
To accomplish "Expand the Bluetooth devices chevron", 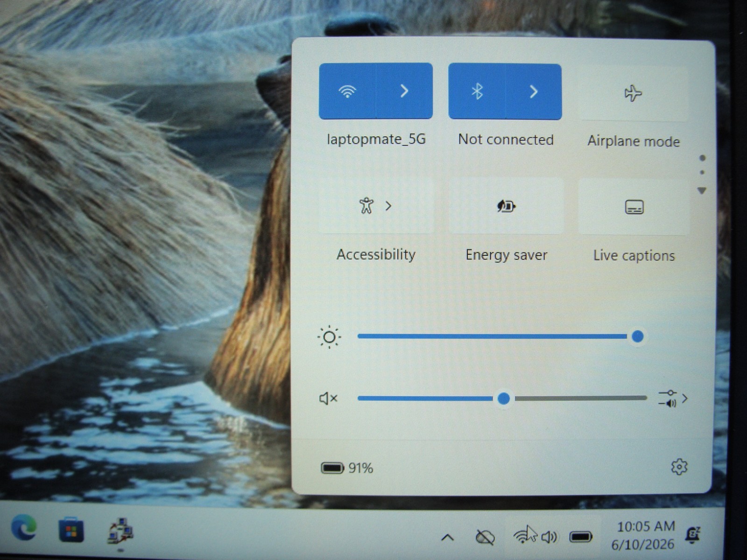I will coord(534,91).
